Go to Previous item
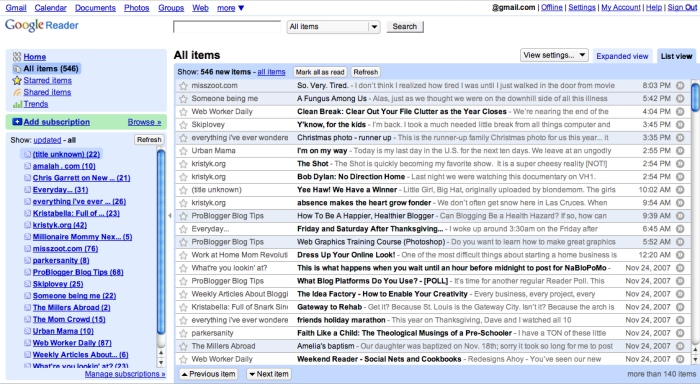 click(208, 374)
